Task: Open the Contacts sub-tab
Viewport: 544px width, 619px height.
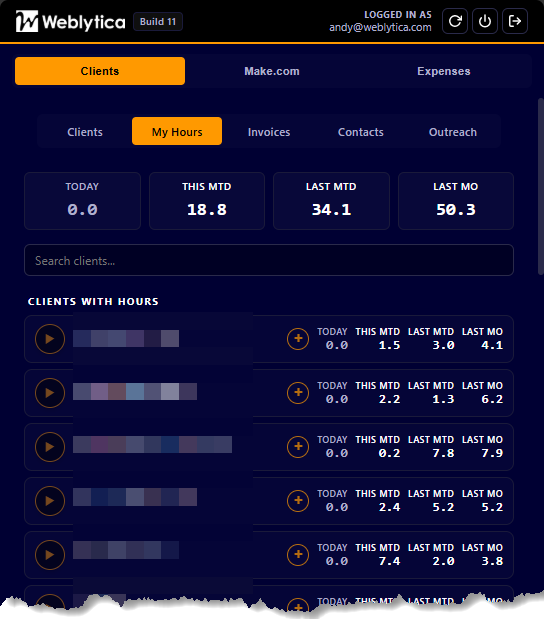Action: point(361,131)
